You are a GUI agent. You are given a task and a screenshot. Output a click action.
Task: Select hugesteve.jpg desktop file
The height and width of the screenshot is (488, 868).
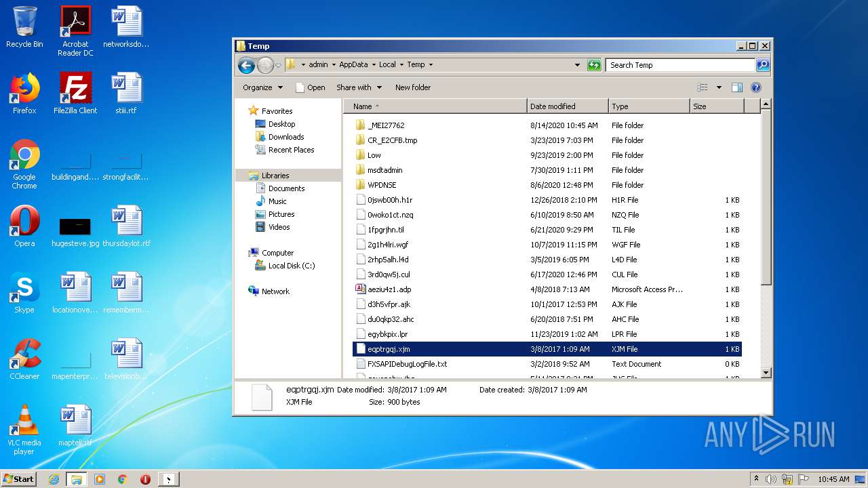click(75, 232)
